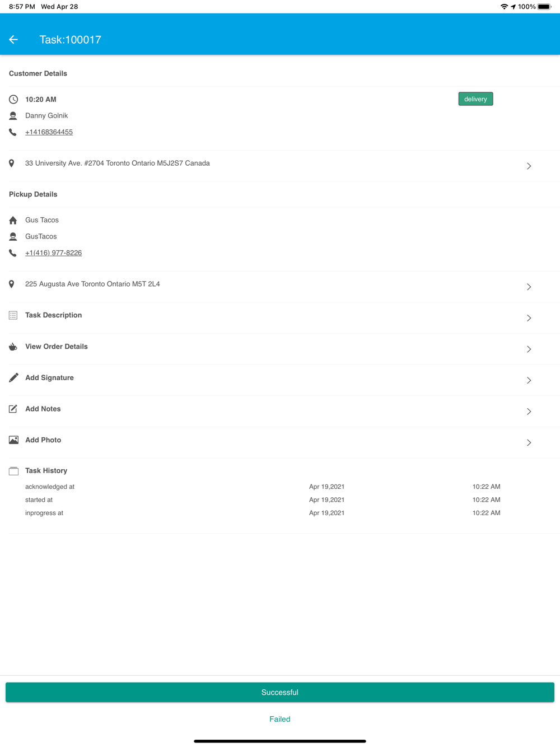560x747 pixels.
Task: Tap the picture icon for Add Photo
Action: pos(13,440)
